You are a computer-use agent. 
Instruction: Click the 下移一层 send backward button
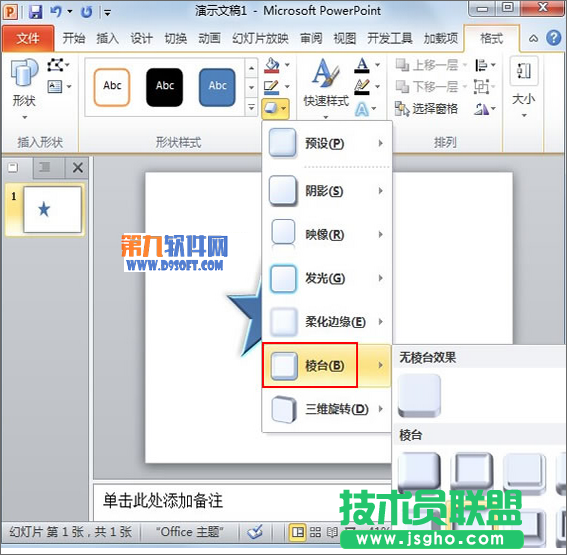click(431, 86)
